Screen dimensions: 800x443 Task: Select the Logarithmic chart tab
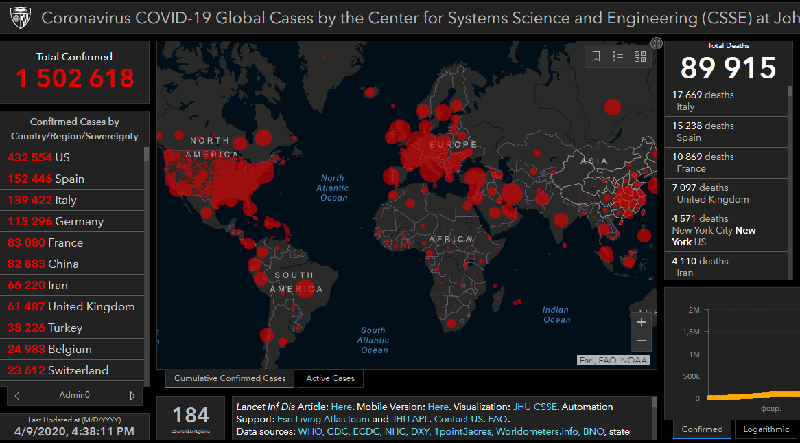(x=768, y=429)
